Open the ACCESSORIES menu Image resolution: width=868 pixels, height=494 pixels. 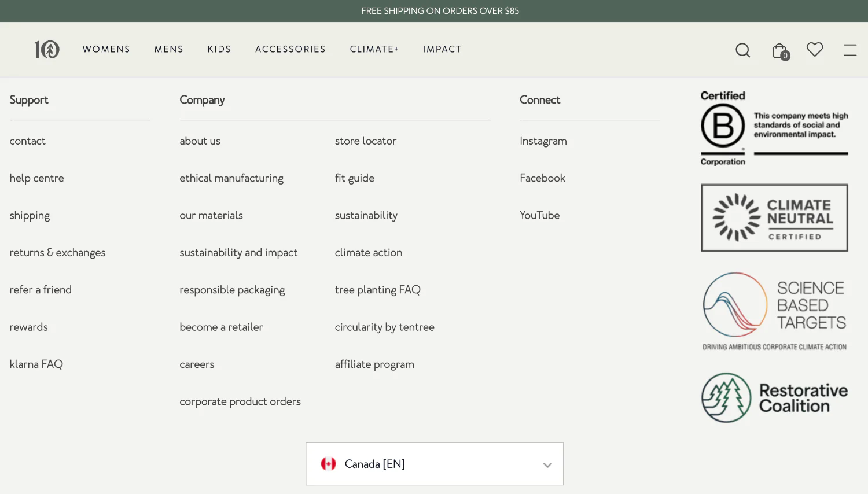tap(290, 49)
